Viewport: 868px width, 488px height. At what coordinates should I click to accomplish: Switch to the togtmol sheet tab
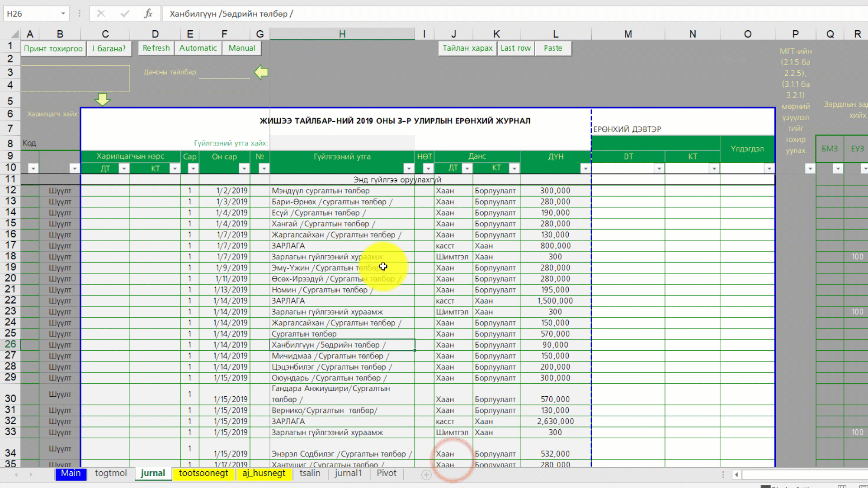point(111,473)
